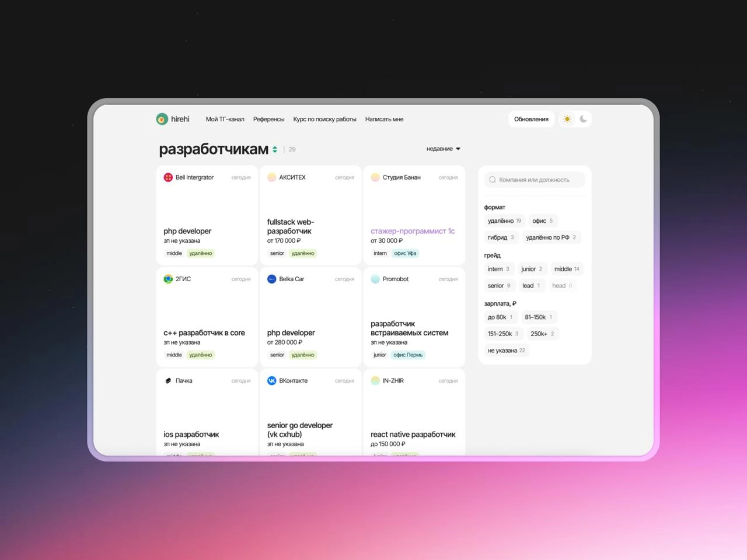Open стажер-программист 1с vacancy
The width and height of the screenshot is (747, 560).
point(413,231)
